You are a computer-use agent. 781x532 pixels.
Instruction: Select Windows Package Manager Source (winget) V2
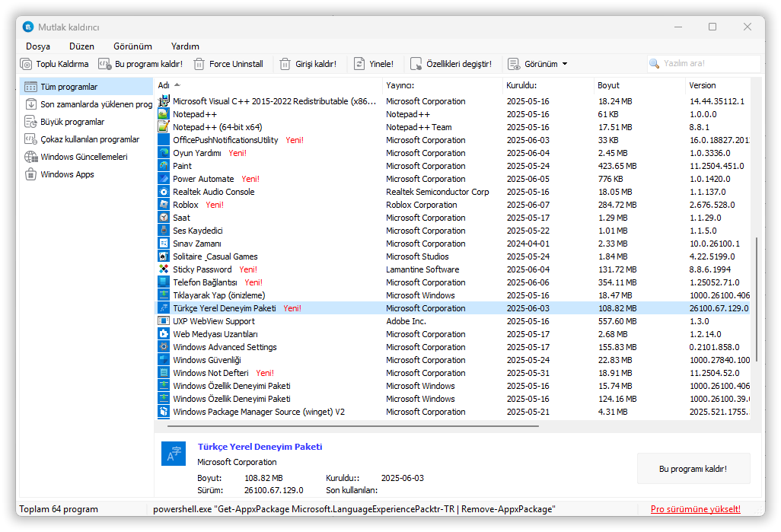click(453, 412)
